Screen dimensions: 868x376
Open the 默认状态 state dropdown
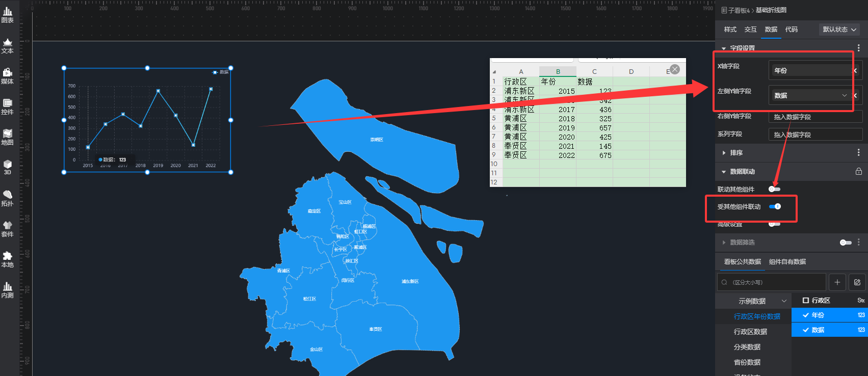(839, 30)
